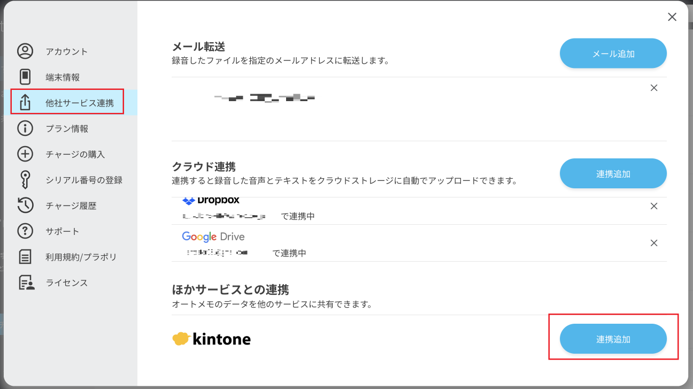Disconnect the Dropbox integration
The height and width of the screenshot is (389, 693).
click(654, 206)
